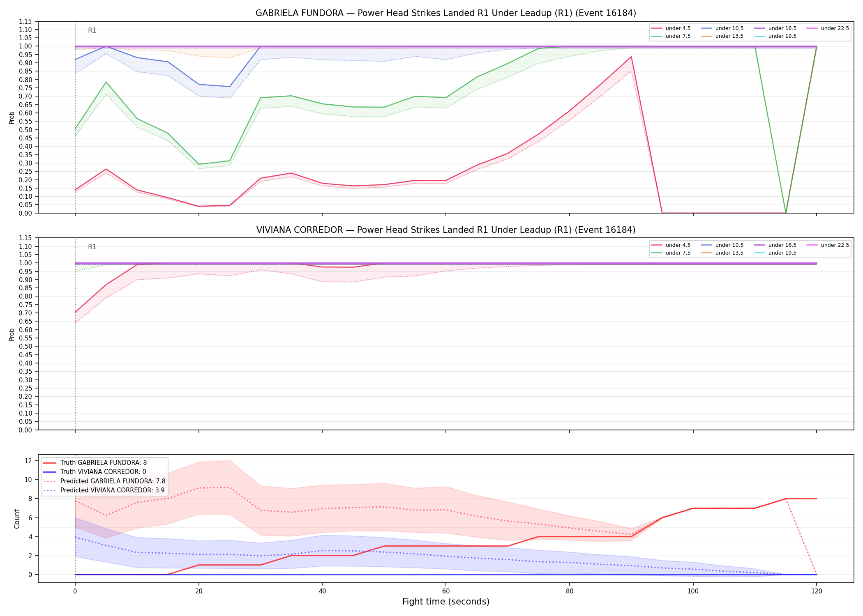This screenshot has width=863, height=616.
Task: Click the GABRIELA FUNDORA chart title
Action: tap(446, 13)
